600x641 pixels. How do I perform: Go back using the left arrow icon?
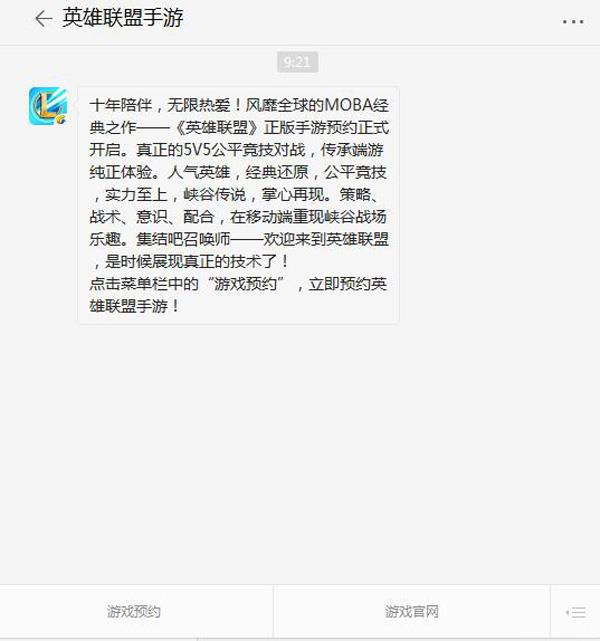pyautogui.click(x=43, y=19)
